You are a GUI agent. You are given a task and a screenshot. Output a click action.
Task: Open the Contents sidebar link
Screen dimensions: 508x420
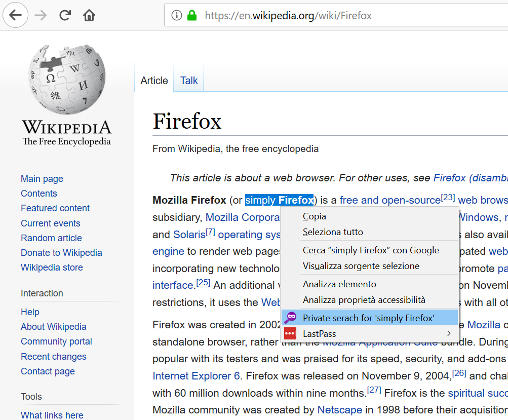click(x=39, y=194)
